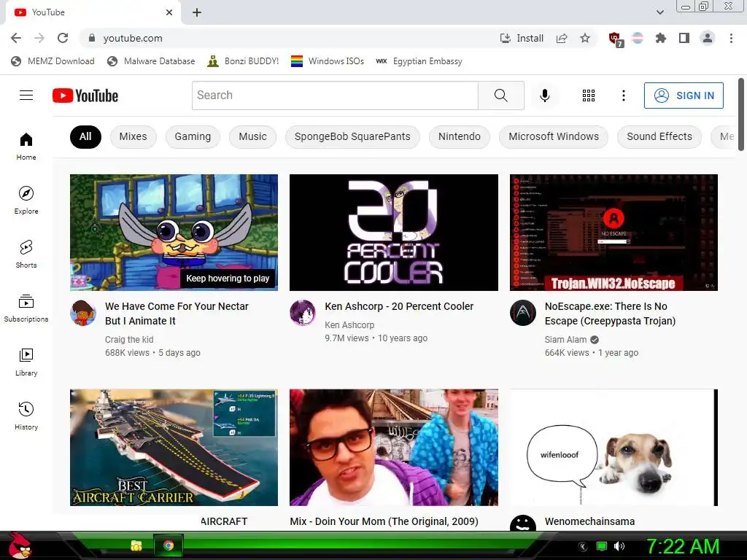Click the search magnifier button

tap(500, 96)
